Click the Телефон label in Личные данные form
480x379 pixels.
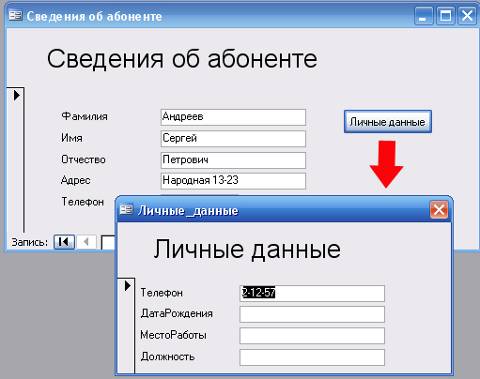[x=162, y=293]
